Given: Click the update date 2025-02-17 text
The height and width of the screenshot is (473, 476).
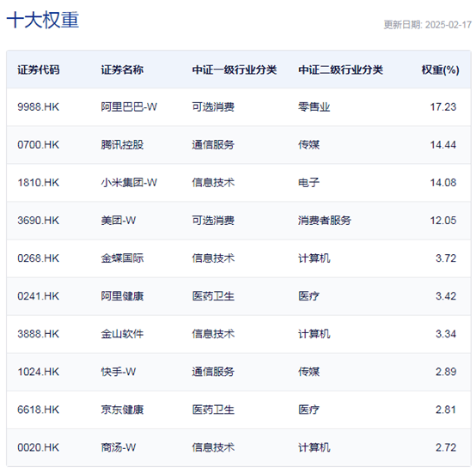Looking at the screenshot, I should [449, 25].
